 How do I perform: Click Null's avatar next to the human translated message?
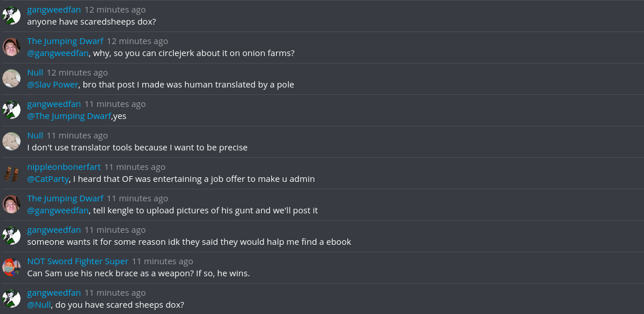[x=11, y=78]
